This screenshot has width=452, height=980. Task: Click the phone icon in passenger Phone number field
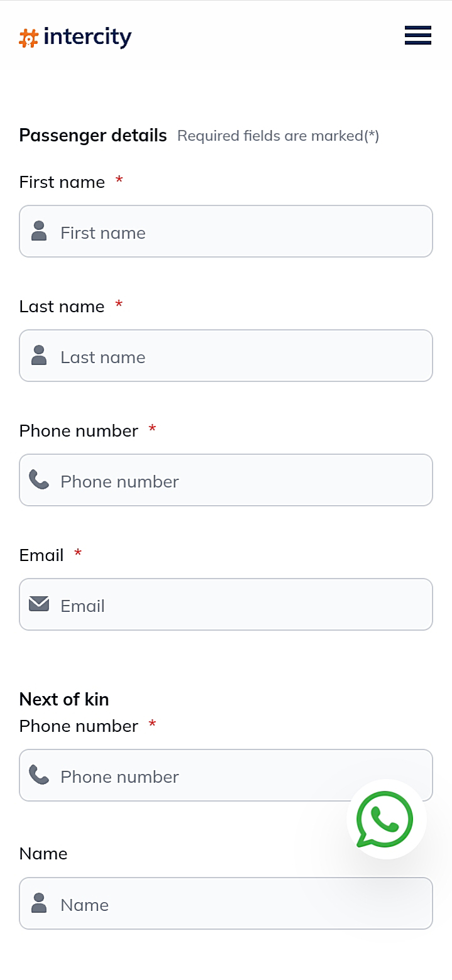(39, 480)
